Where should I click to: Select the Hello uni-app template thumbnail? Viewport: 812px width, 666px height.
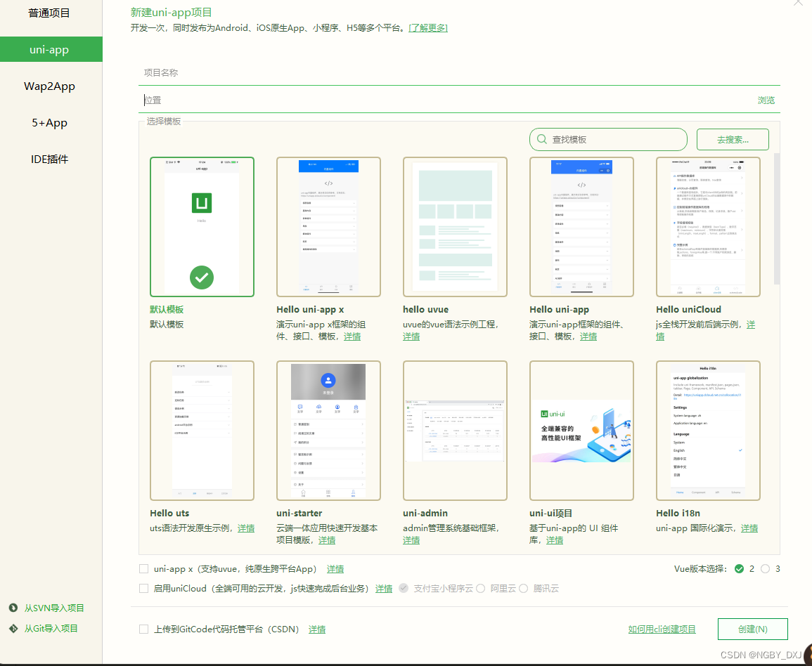581,227
